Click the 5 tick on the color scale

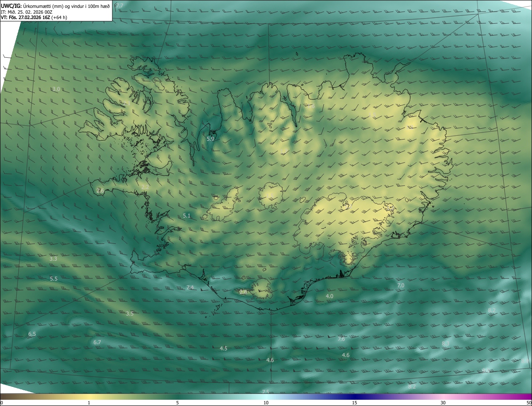(177, 403)
